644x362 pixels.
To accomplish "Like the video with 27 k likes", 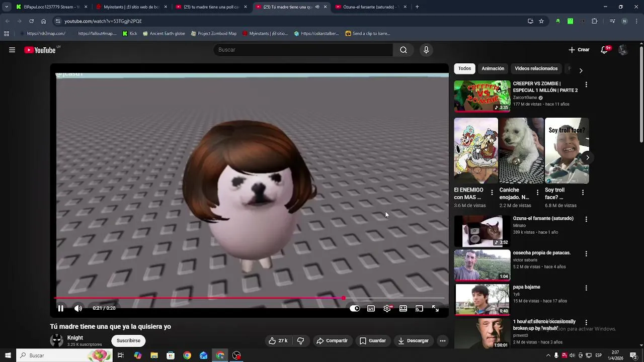I will pos(278,341).
